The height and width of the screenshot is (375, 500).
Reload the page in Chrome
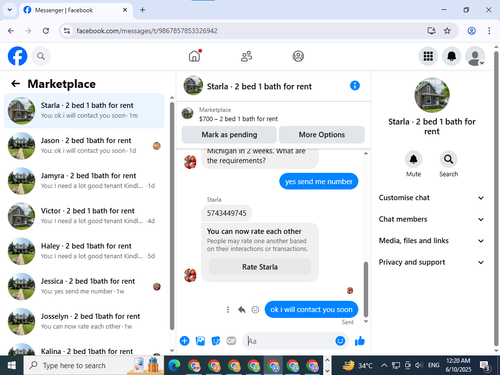[46, 31]
